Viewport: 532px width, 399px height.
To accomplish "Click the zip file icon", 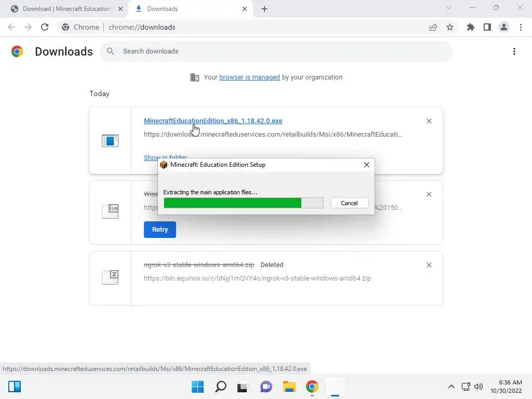I will [110, 277].
